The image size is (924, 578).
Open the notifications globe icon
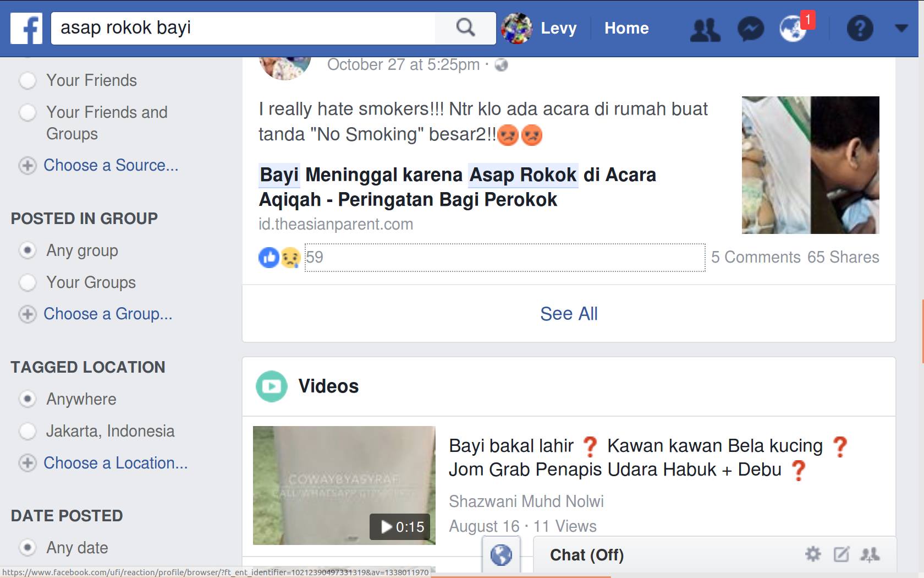(x=793, y=29)
